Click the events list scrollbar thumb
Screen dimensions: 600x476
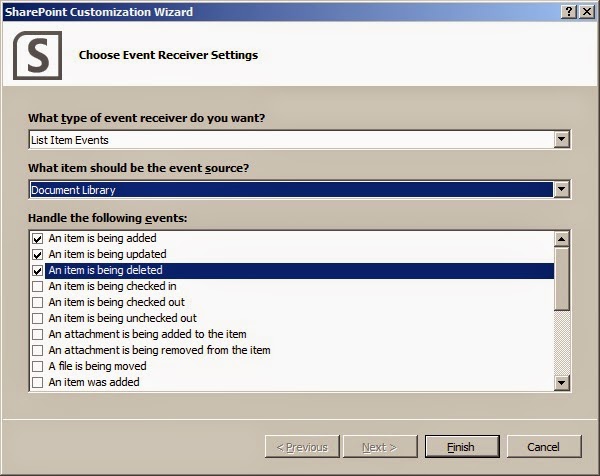tap(561, 279)
